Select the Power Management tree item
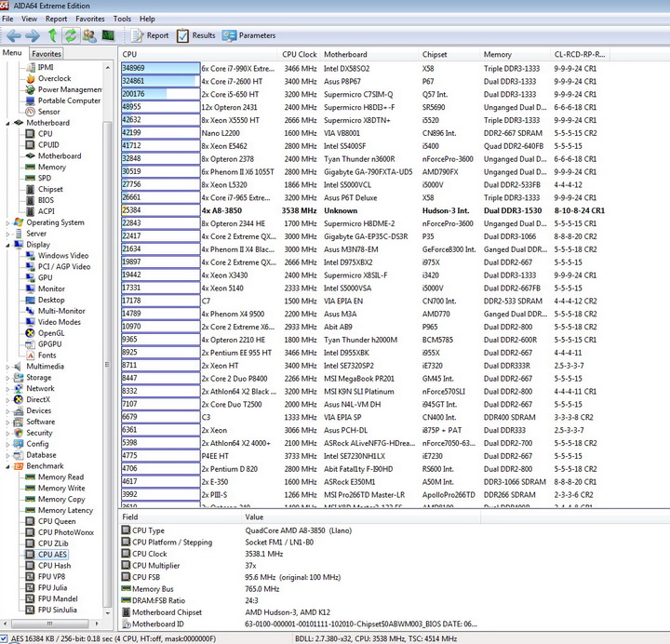The image size is (670, 644). 64,89
